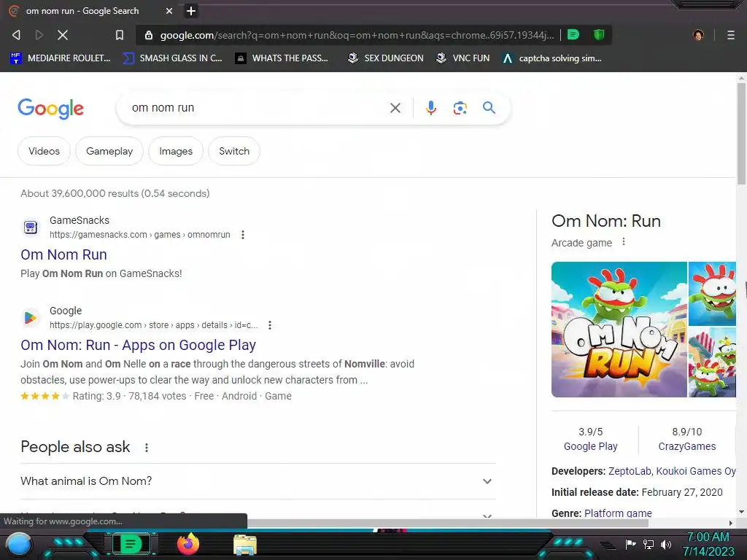Filter results by Images
Screen dimensions: 747x560
tap(176, 152)
